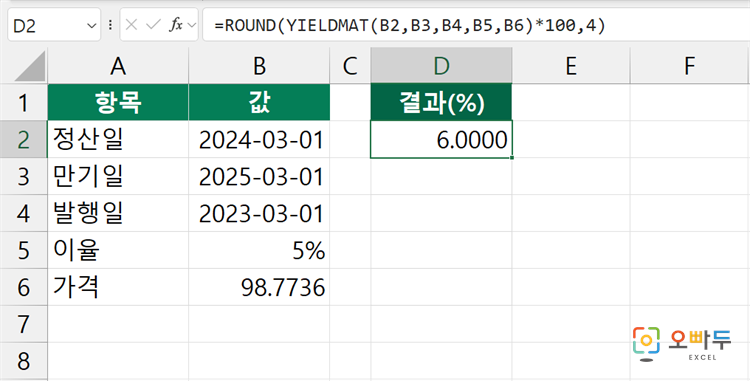Select row 1 header
The width and height of the screenshot is (750, 381).
23,102
